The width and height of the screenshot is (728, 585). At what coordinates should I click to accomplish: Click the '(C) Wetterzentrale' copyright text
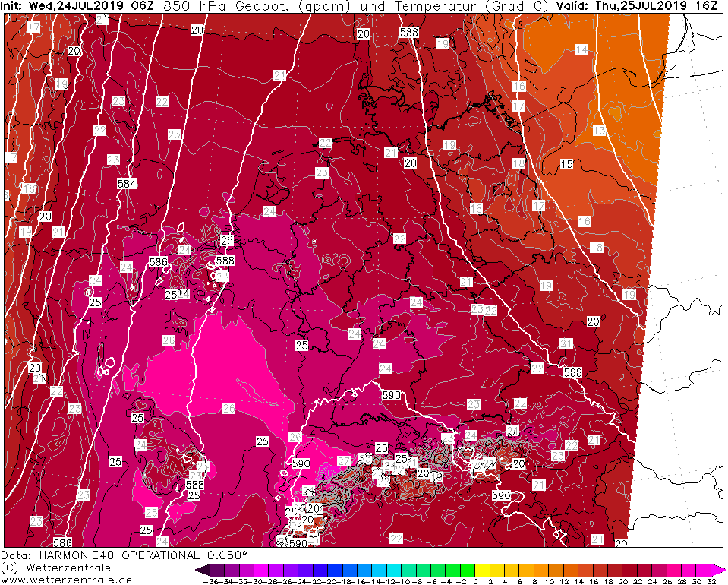[55, 568]
